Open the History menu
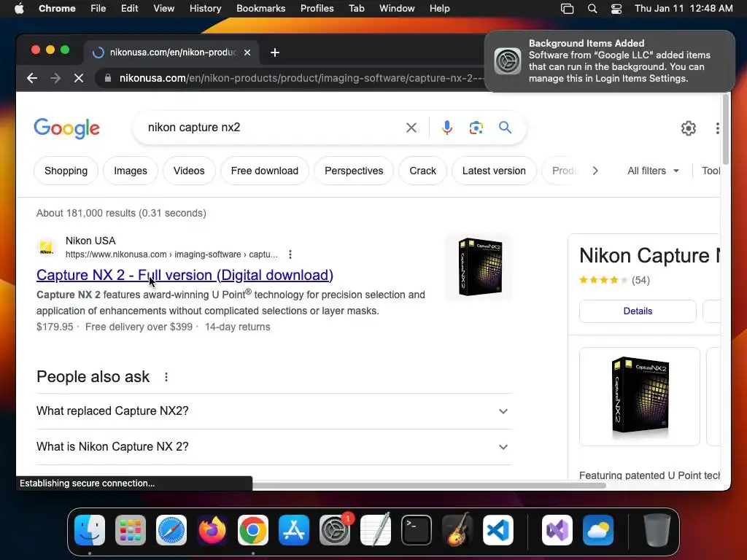 [x=205, y=9]
